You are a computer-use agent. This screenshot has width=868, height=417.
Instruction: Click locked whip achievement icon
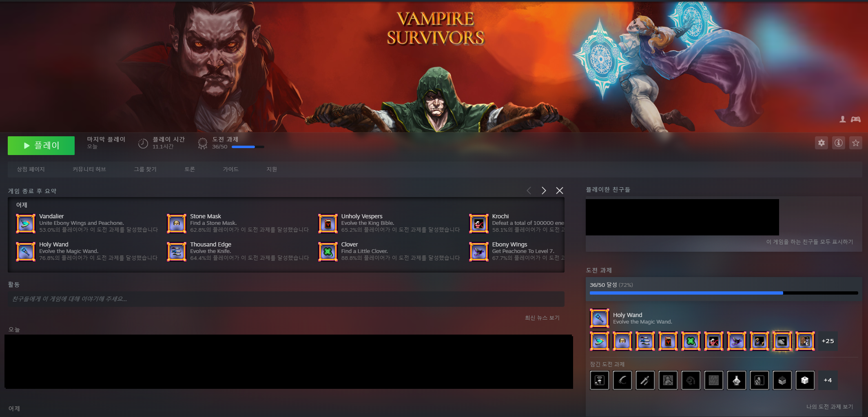point(691,380)
